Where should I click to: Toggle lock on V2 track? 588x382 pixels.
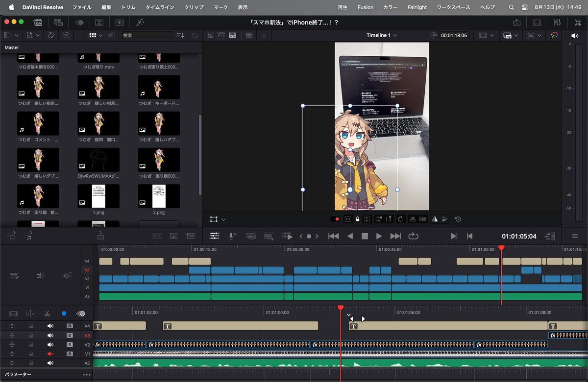[x=31, y=344]
